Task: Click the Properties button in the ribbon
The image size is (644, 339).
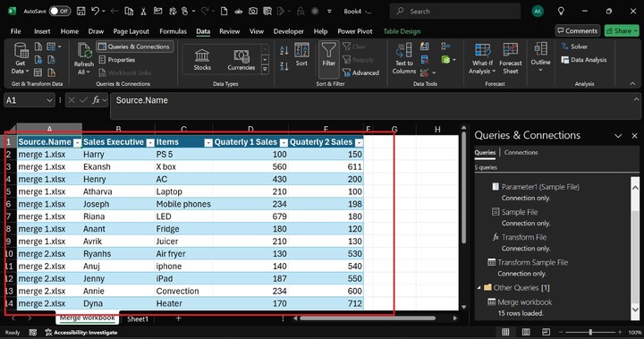Action: coord(117,60)
